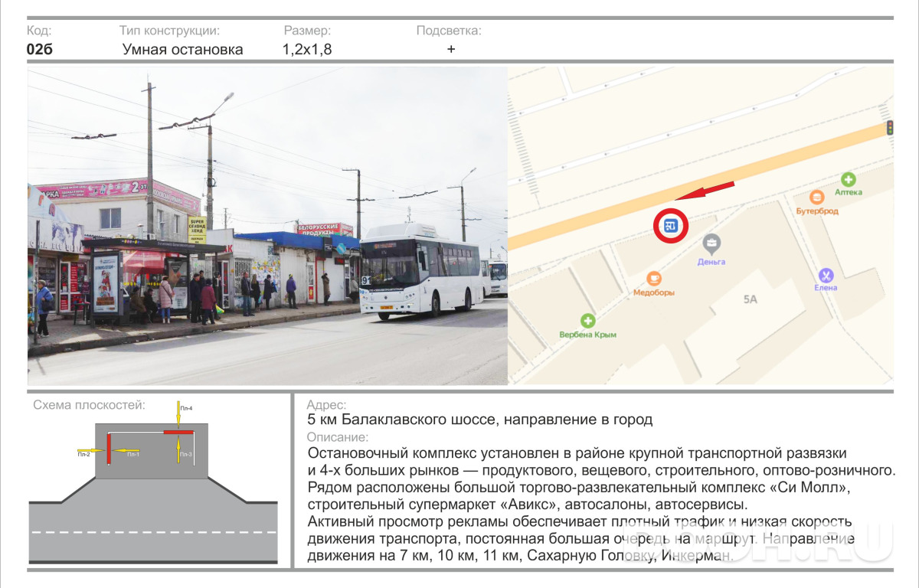
Task: Click the traffic light icon on map
Action: click(889, 128)
